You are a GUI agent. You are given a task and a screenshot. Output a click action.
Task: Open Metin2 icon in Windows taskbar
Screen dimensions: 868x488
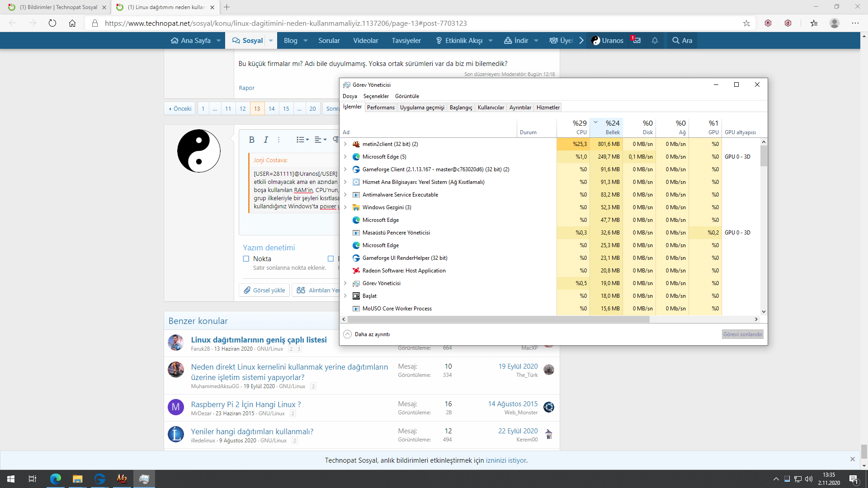(x=122, y=479)
